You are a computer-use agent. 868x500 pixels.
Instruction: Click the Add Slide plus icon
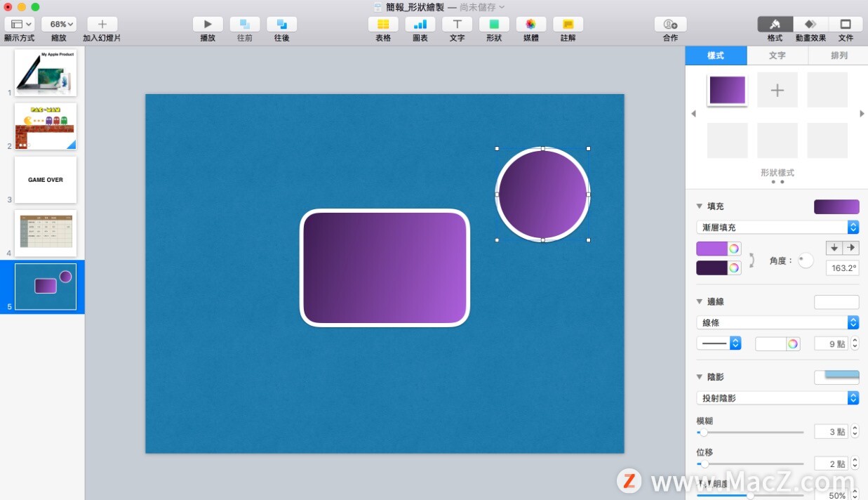tap(102, 24)
